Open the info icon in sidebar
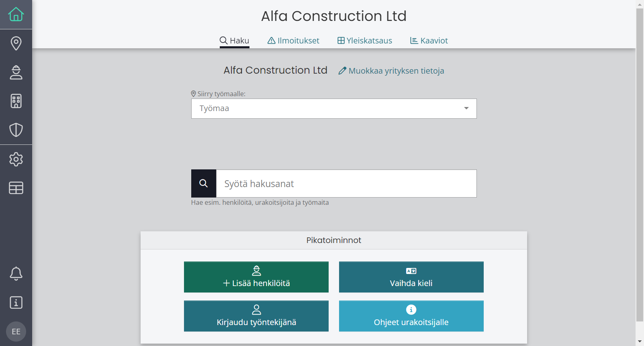 (16, 303)
